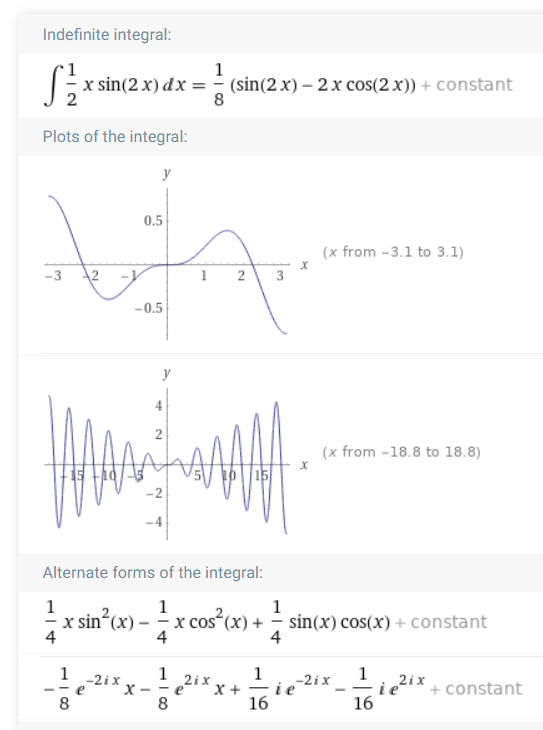Open the "Plots of the integral:" header
The image size is (543, 730).
(x=115, y=137)
